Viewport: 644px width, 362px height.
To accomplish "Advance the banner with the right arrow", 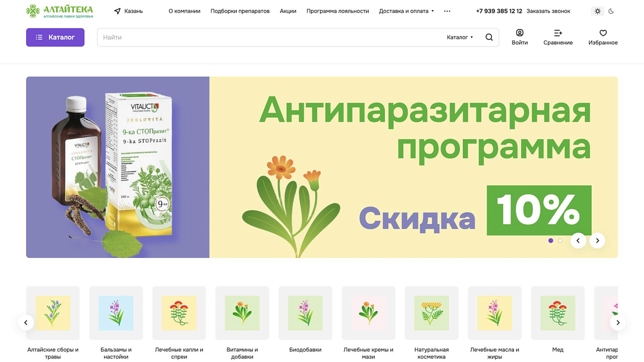I will point(597,241).
